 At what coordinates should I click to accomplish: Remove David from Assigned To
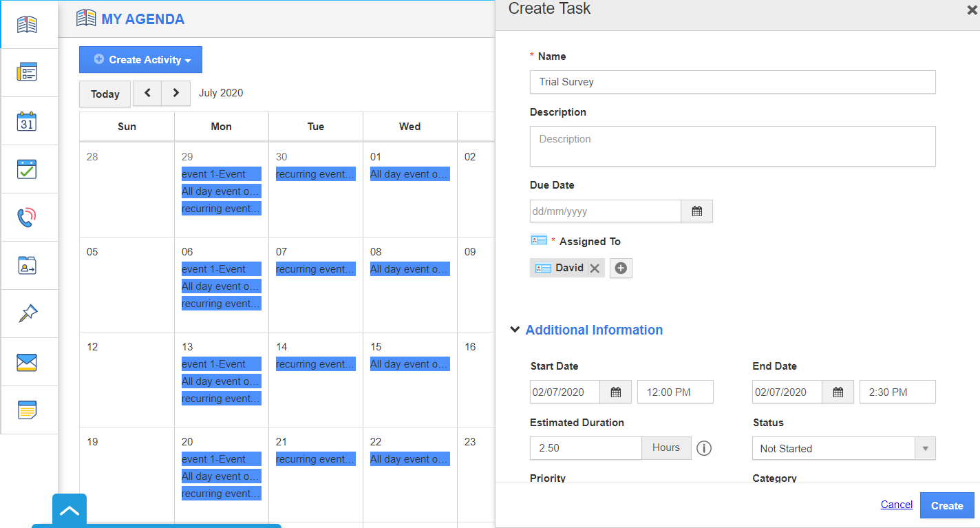coord(595,268)
